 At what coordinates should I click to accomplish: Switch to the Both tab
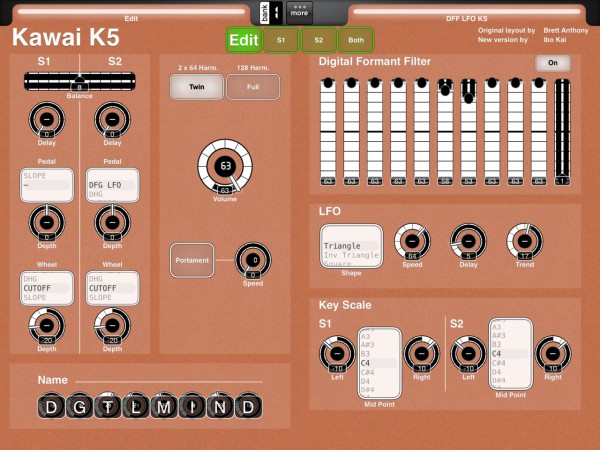356,40
